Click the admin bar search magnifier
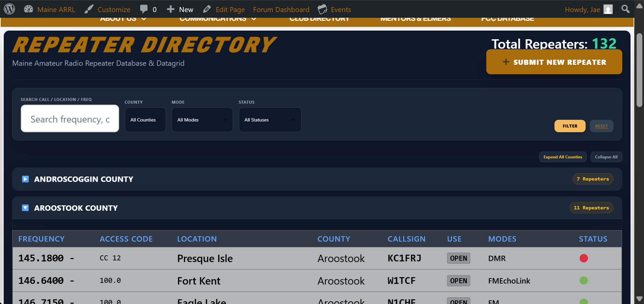Image resolution: width=644 pixels, height=304 pixels. point(625,9)
